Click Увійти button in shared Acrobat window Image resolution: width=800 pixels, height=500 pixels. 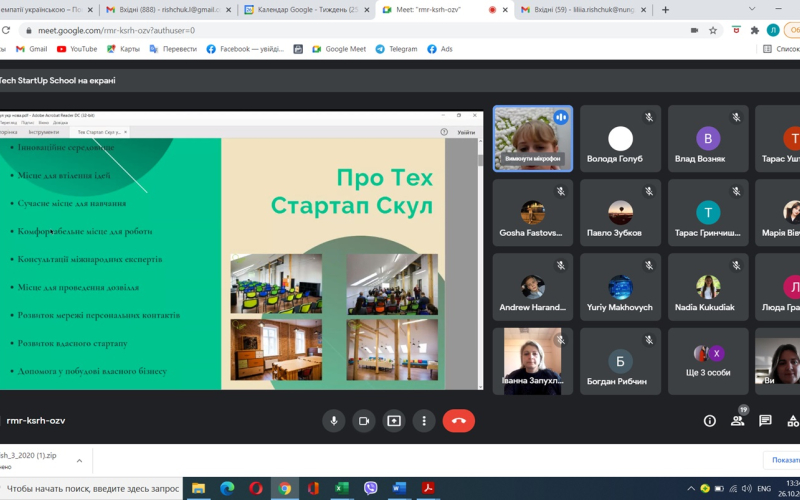466,132
